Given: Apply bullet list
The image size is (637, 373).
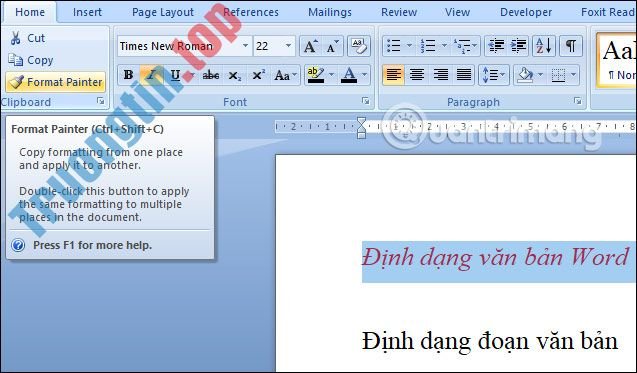Looking at the screenshot, I should (x=394, y=46).
